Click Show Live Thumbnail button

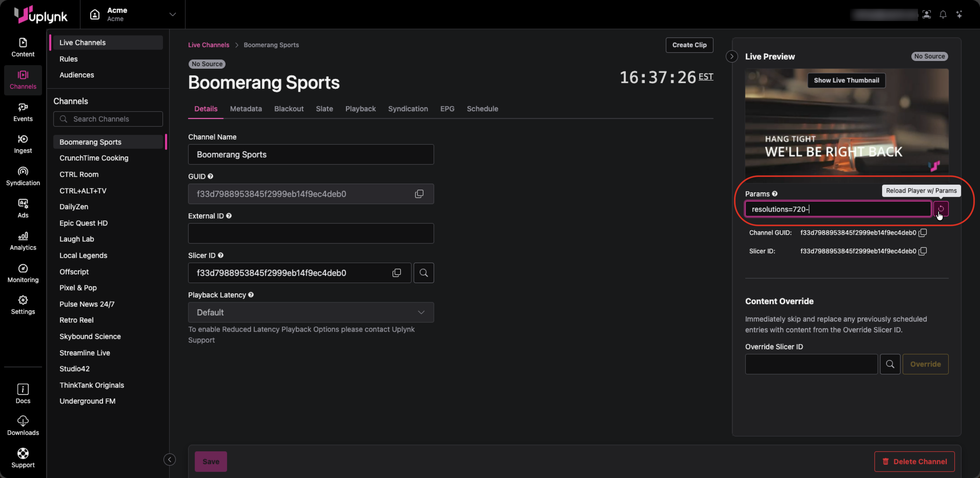(x=846, y=80)
